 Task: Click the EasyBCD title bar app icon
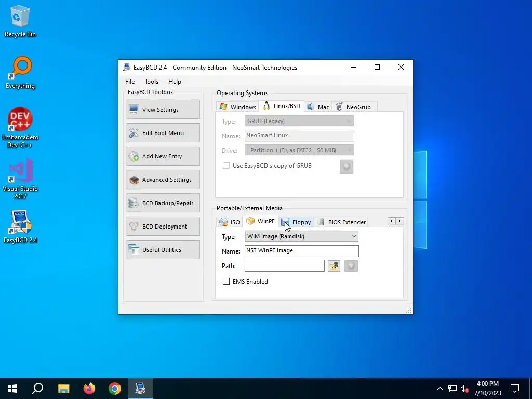point(127,67)
